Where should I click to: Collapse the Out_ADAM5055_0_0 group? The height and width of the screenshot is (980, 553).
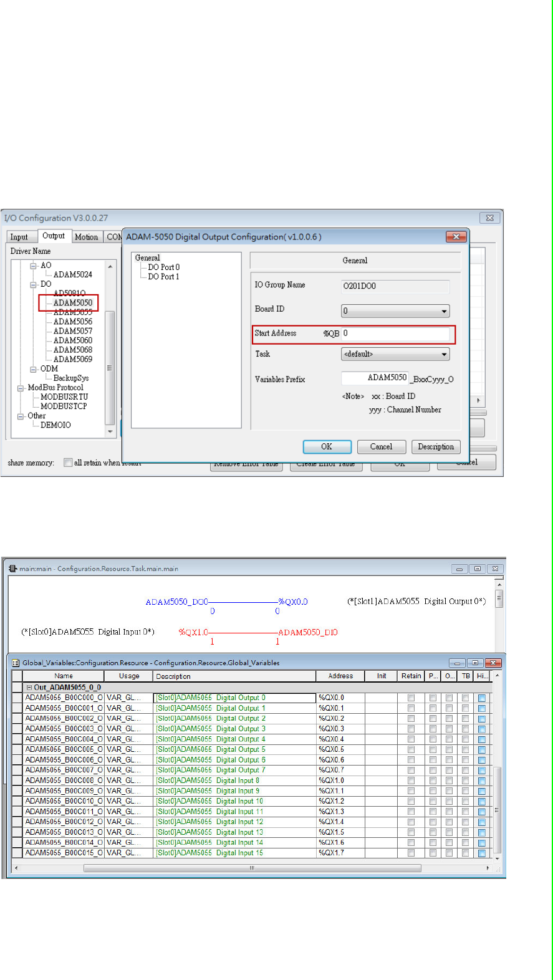[x=29, y=688]
